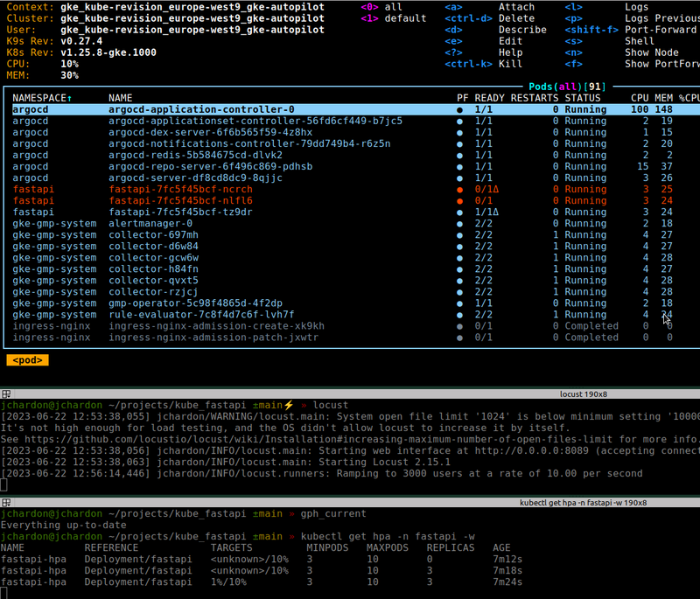Click the pane icon left of the locust title bar

(5, 394)
